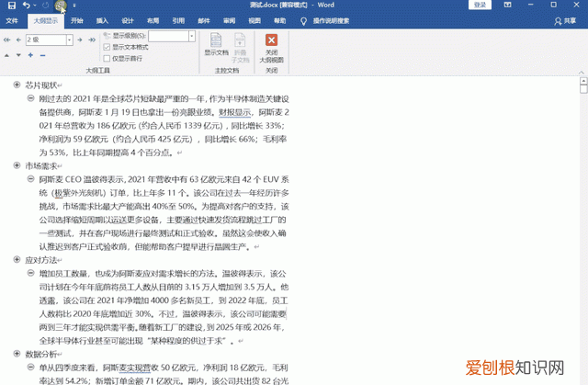Focus the 操作说明搜索 search field

click(331, 21)
